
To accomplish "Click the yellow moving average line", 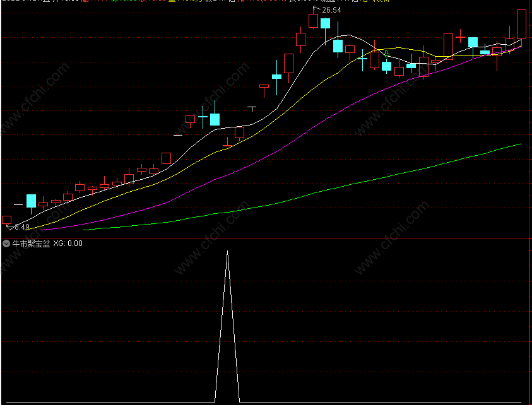I will (258, 134).
